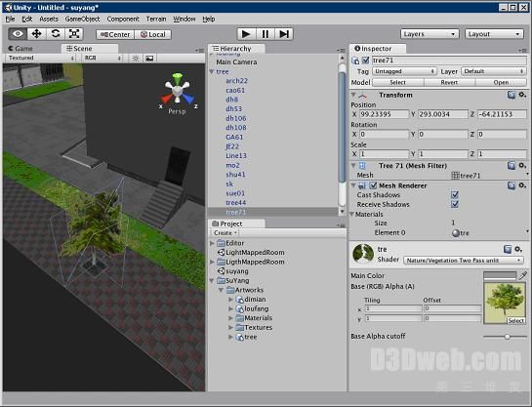Screen dimensions: 532x407
Task: Select the LightMappedRoom scene asset
Action: tap(251, 253)
